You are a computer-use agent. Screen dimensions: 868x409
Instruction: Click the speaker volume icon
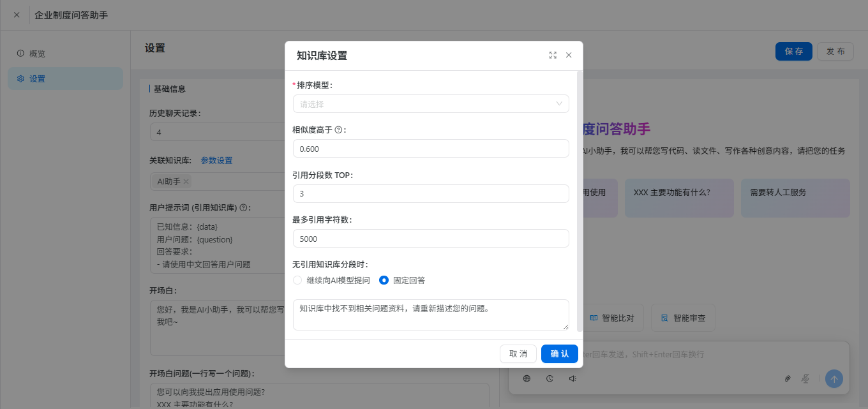(x=573, y=378)
